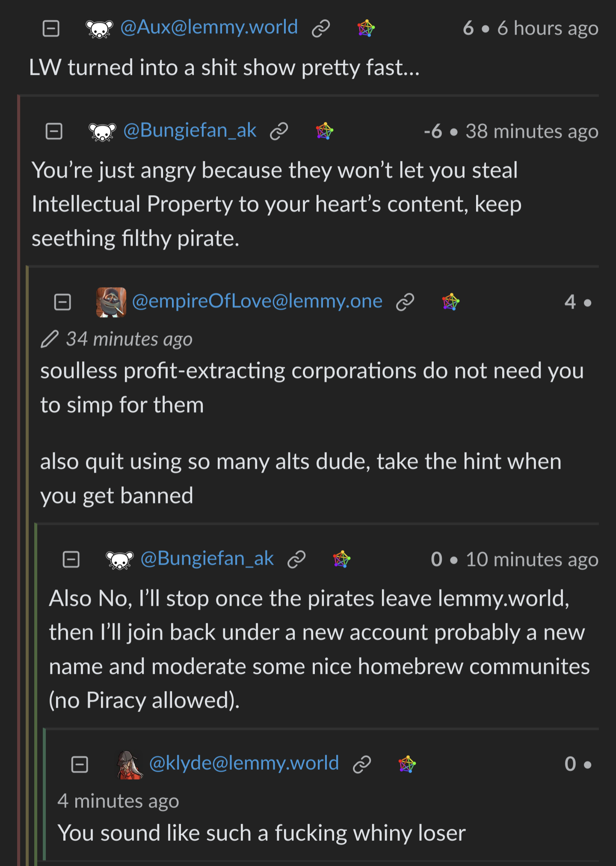The width and height of the screenshot is (616, 866).
Task: Click fediverse link icon on Aux's comment
Action: coord(366,29)
